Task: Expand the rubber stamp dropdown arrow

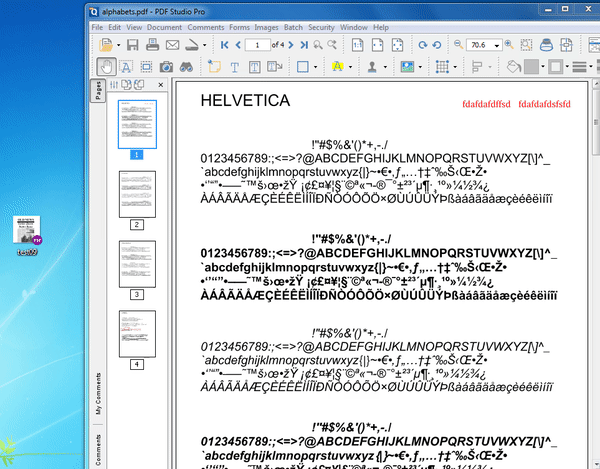Action: pos(385,67)
